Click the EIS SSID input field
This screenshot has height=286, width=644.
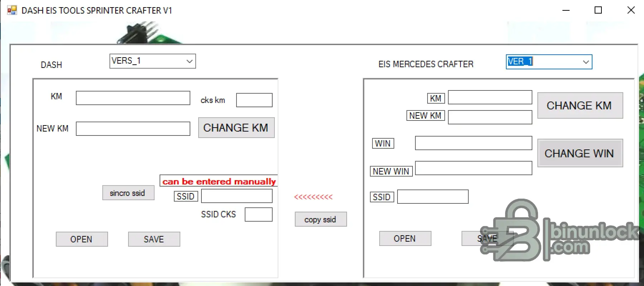tap(433, 197)
